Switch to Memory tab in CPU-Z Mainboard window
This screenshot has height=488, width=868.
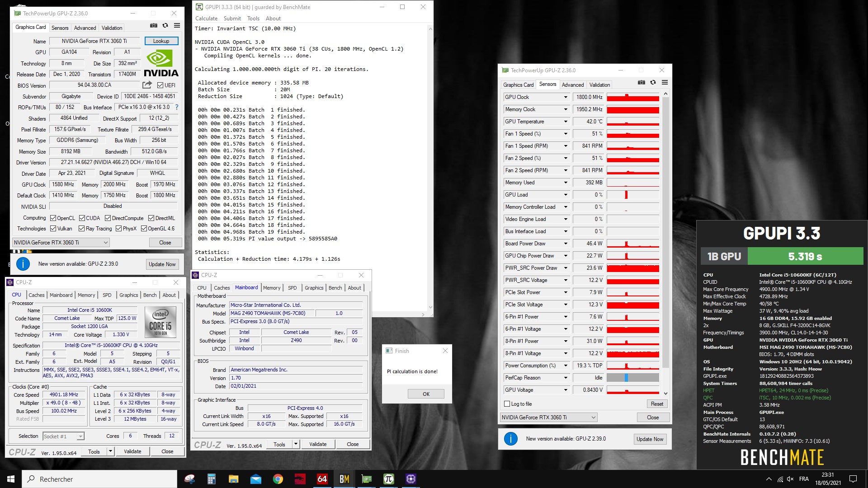pyautogui.click(x=272, y=288)
